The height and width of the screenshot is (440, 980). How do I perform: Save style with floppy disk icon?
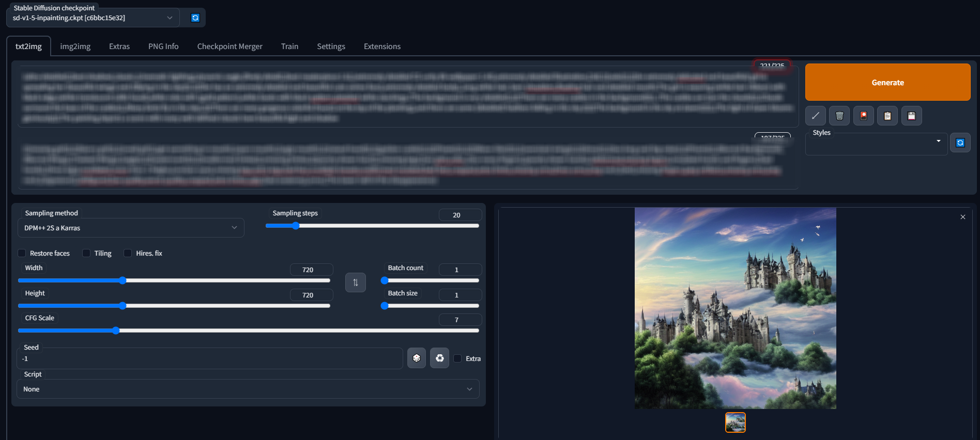[911, 116]
